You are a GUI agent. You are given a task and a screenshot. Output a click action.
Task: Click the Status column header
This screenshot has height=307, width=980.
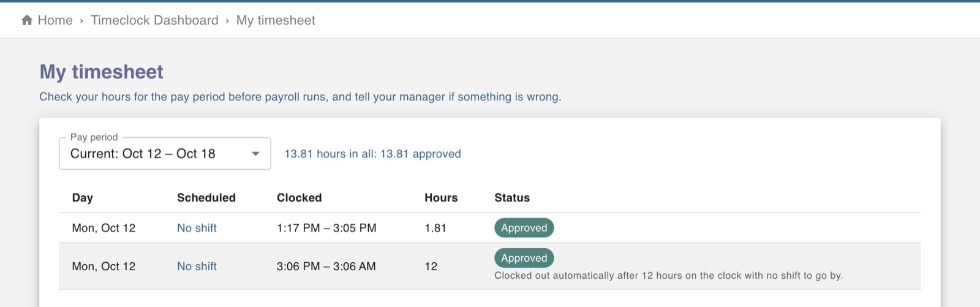(x=512, y=198)
